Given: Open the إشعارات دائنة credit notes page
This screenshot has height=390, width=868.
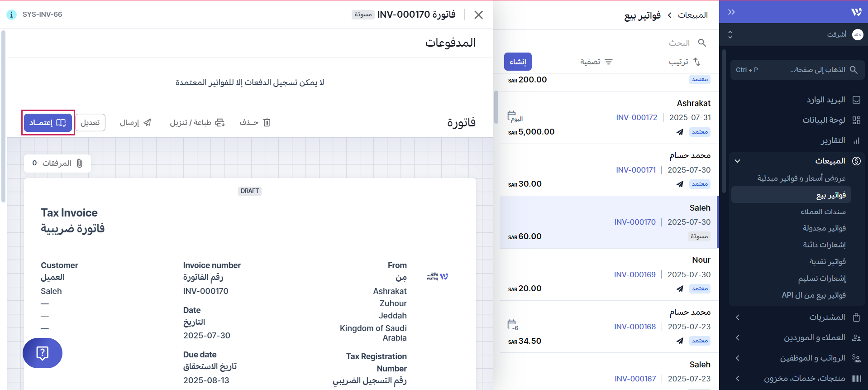Looking at the screenshot, I should pos(824,245).
